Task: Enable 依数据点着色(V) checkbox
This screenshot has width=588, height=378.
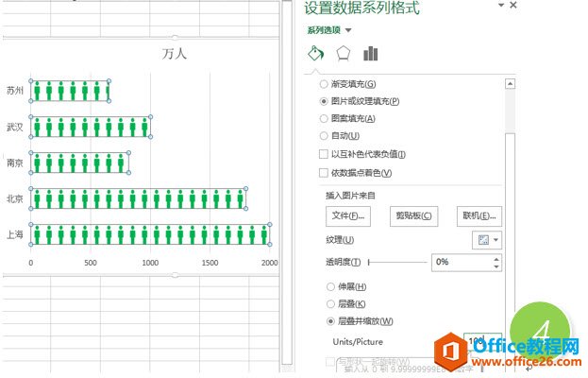Action: (323, 173)
